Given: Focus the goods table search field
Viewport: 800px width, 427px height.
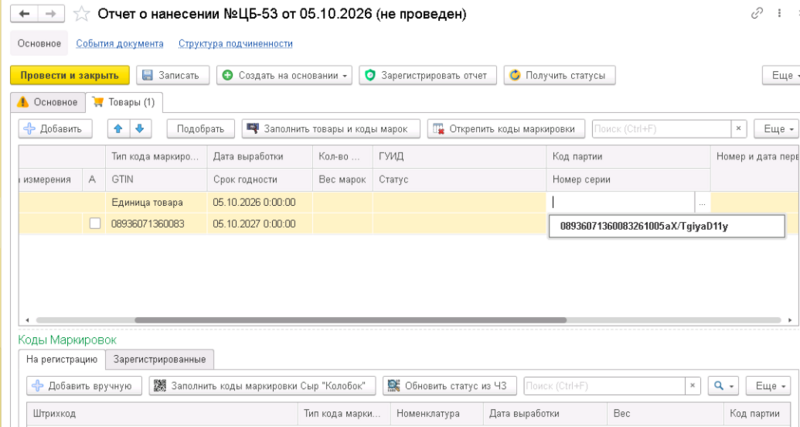Looking at the screenshot, I should 661,129.
